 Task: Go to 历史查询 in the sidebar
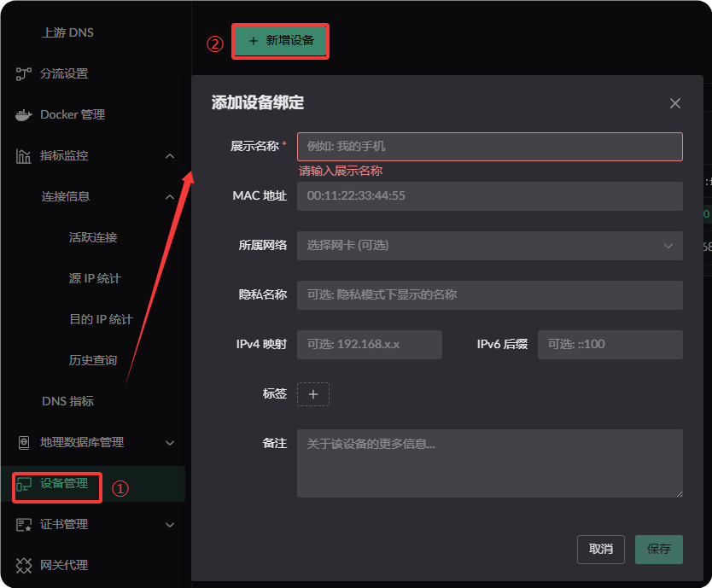(x=93, y=360)
